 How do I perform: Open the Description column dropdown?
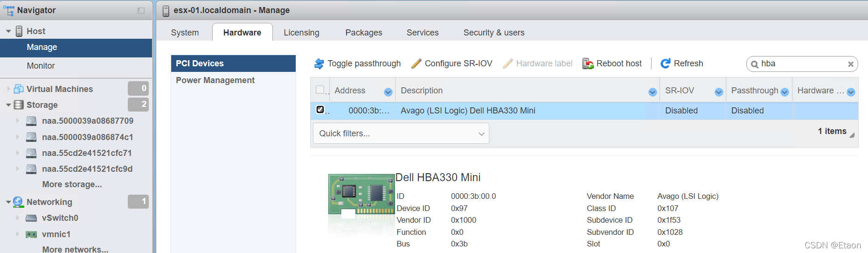pyautogui.click(x=653, y=92)
